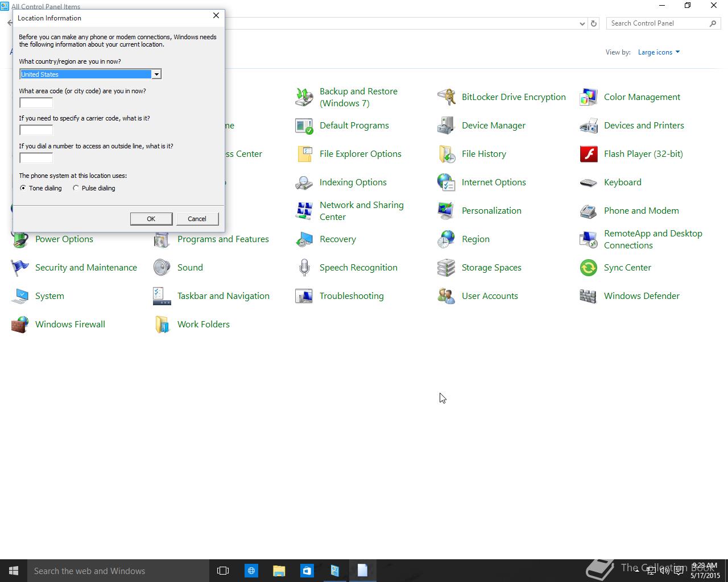
Task: Open Task View on the taskbar
Action: pos(223,571)
